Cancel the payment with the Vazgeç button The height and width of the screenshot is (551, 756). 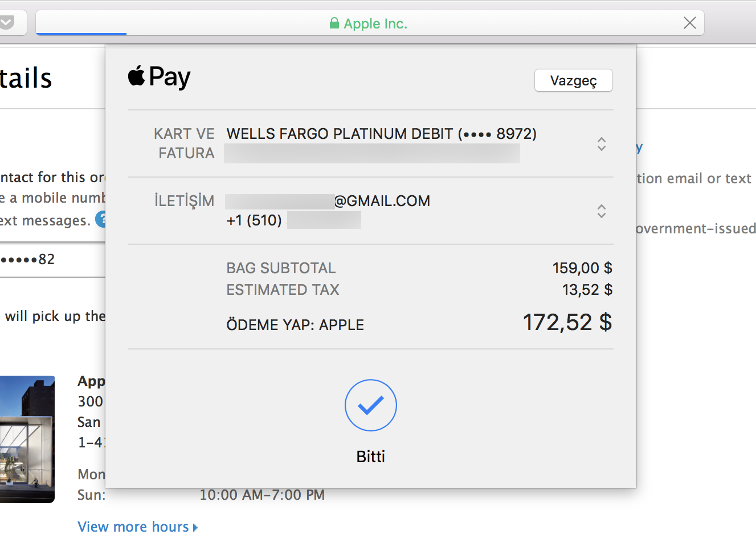click(x=573, y=80)
